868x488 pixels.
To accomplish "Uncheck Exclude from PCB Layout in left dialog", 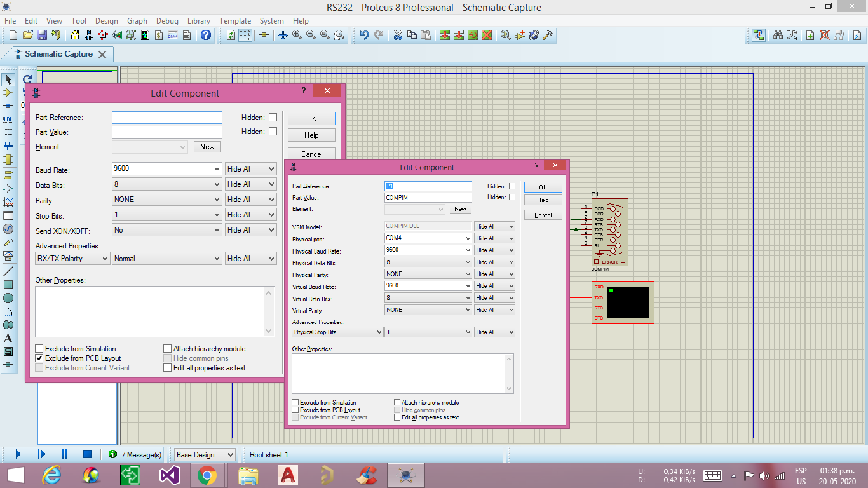I will 39,358.
